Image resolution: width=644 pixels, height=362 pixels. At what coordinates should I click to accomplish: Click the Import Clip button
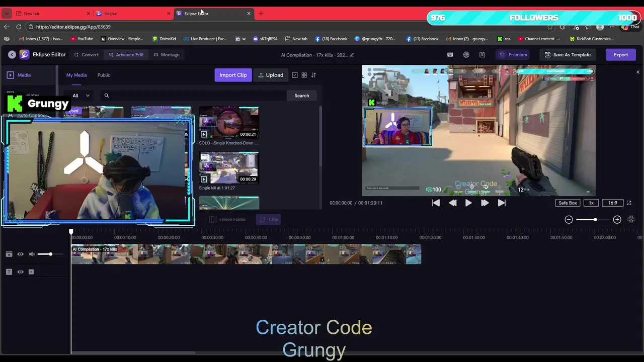click(233, 75)
